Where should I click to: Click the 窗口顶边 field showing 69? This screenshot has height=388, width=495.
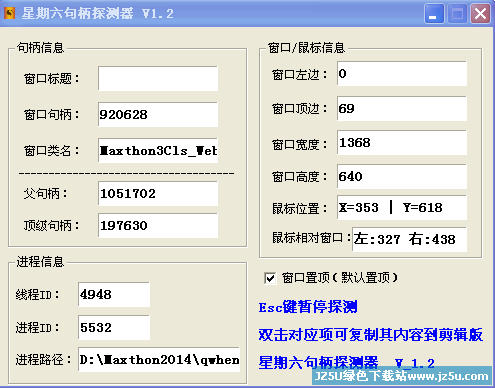click(x=402, y=109)
